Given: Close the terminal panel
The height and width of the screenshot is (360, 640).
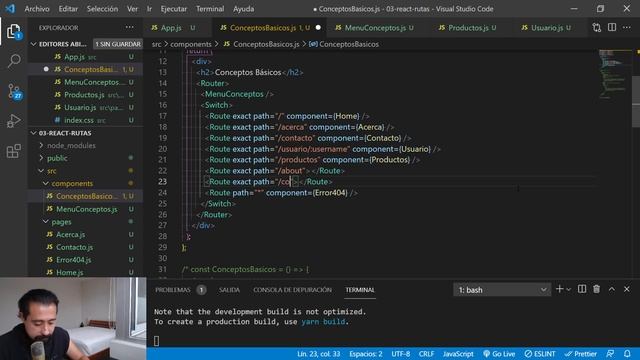Looking at the screenshot, I should [627, 289].
